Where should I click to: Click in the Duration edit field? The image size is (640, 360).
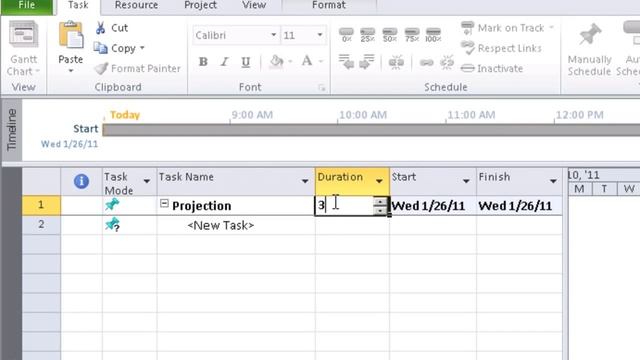tap(344, 205)
